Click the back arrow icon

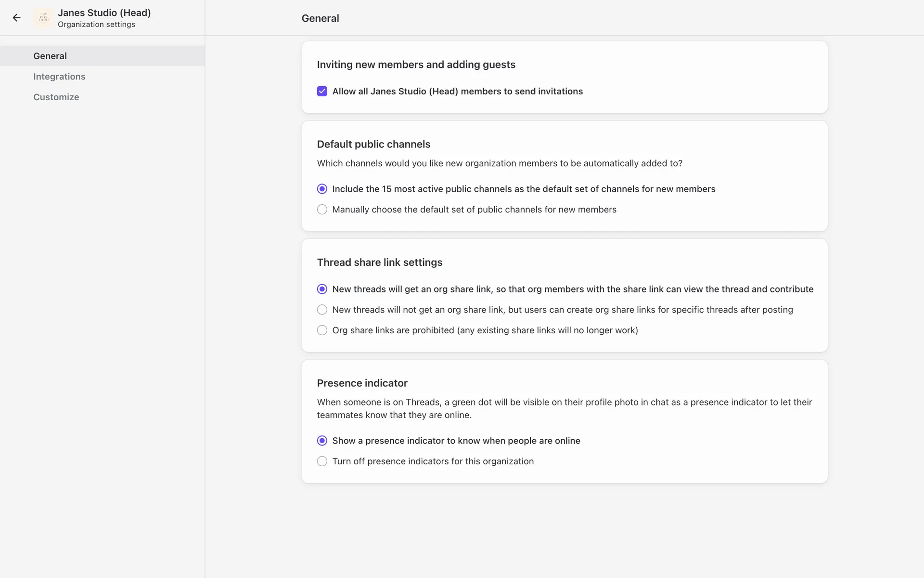[17, 18]
